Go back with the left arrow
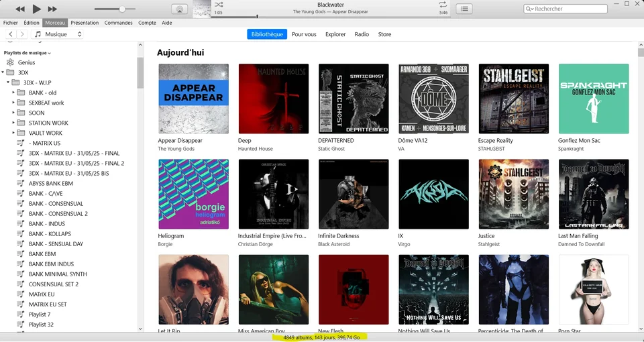This screenshot has height=342, width=644. [x=11, y=34]
